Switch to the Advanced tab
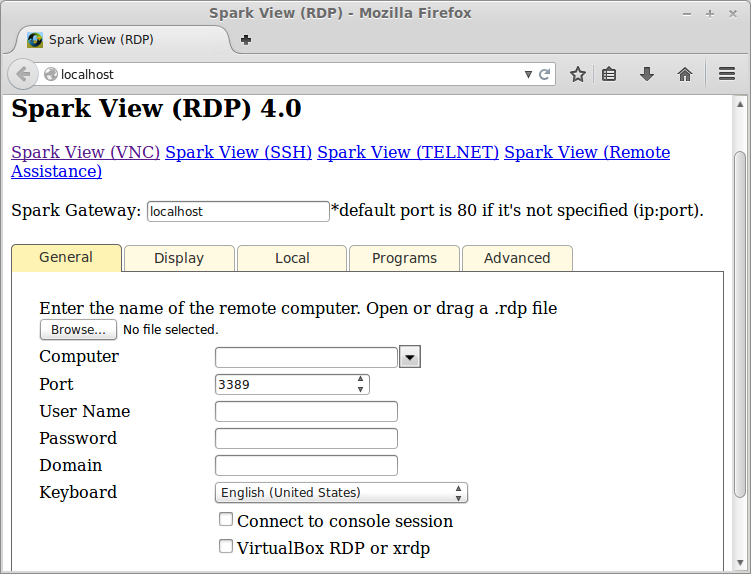 tap(517, 258)
